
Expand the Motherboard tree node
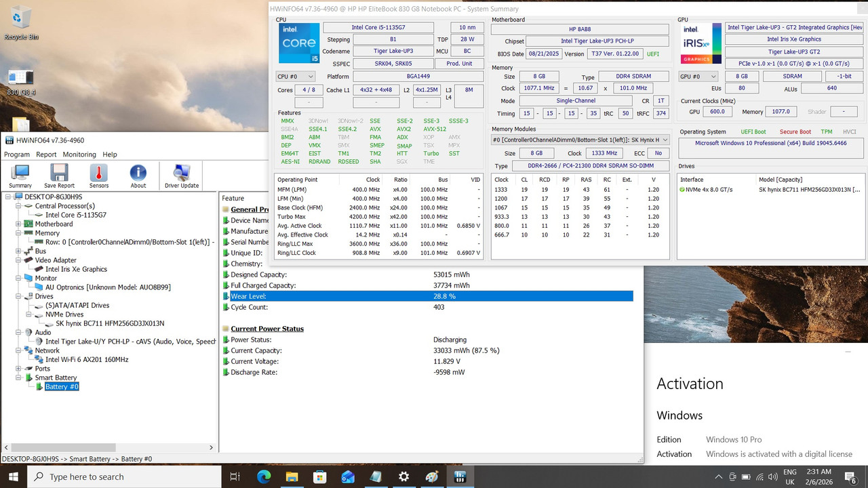[18, 224]
